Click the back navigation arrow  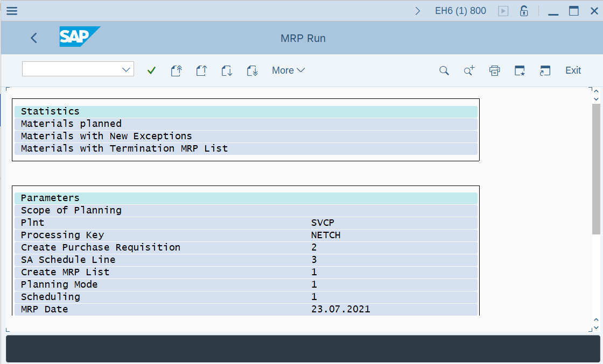(x=33, y=38)
